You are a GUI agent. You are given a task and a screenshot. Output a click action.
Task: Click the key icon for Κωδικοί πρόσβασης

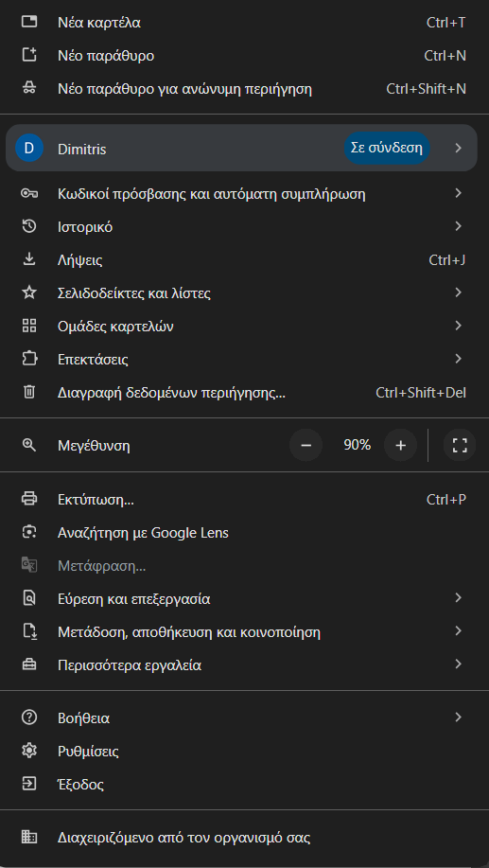pyautogui.click(x=28, y=193)
